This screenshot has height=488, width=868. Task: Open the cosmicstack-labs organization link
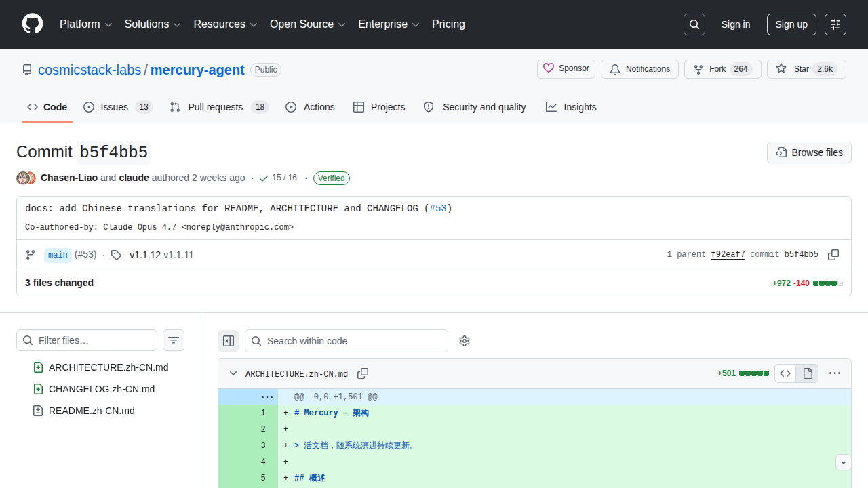[90, 70]
